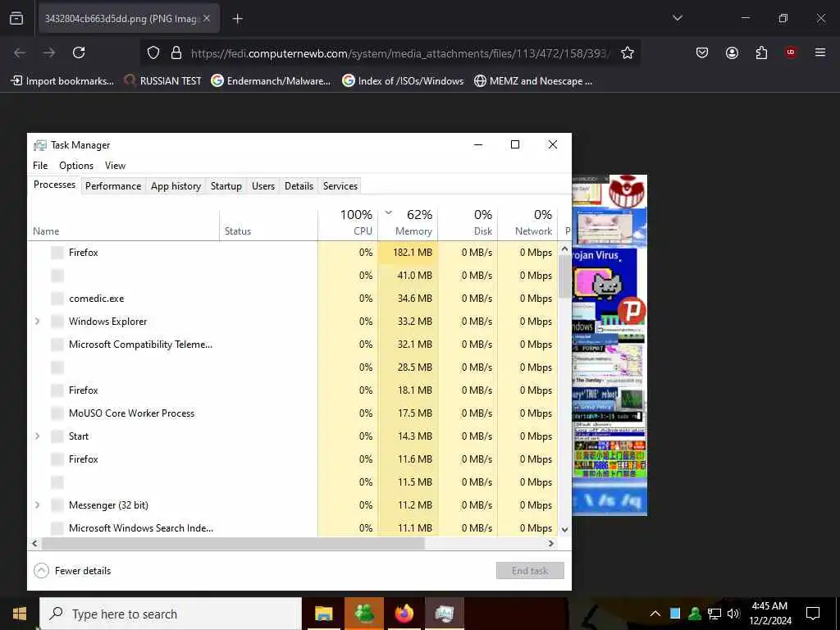840x630 pixels.
Task: Open the Task Manager taskbar icon
Action: coord(445,614)
